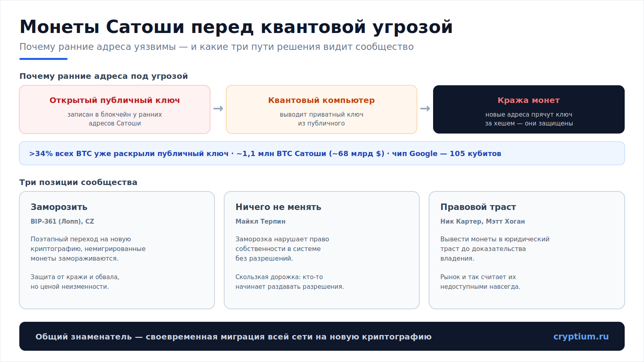
Task: Click paragraph 'Вывести монеты в юридический траст'
Action: pos(495,249)
